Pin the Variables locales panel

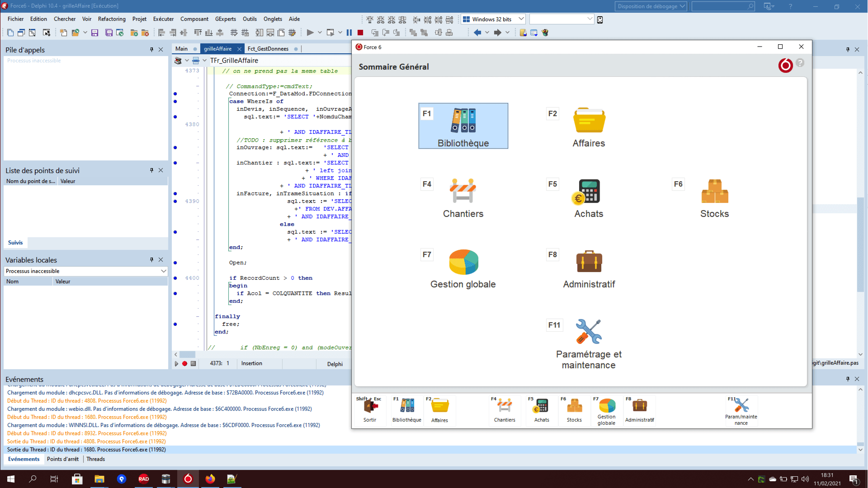pyautogui.click(x=151, y=260)
